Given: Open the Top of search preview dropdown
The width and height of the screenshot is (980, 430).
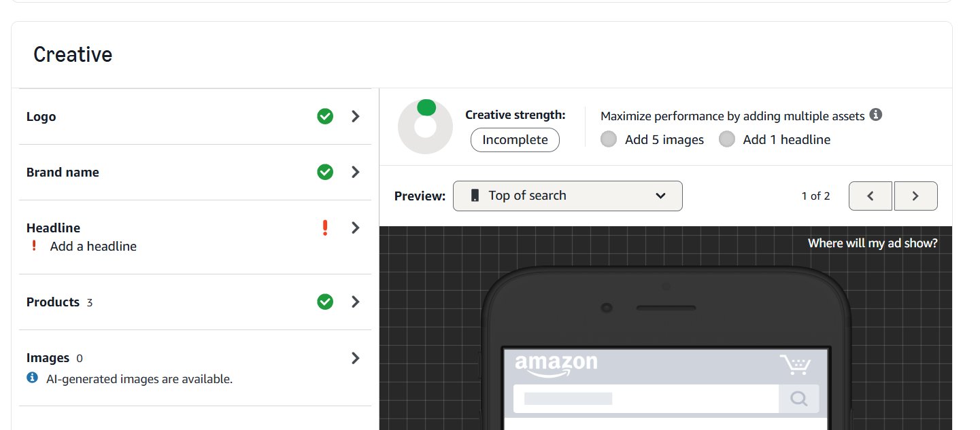Looking at the screenshot, I should point(568,196).
